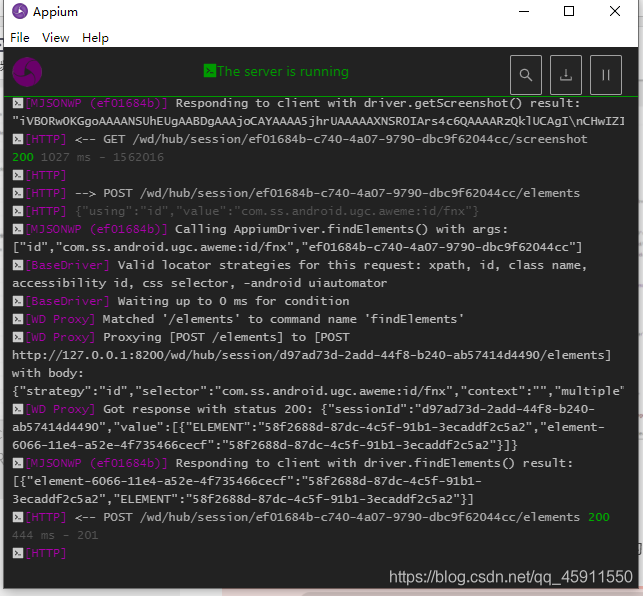Click the Appium title bar app icon
Viewport: 643px width, 596px height.
point(20,11)
